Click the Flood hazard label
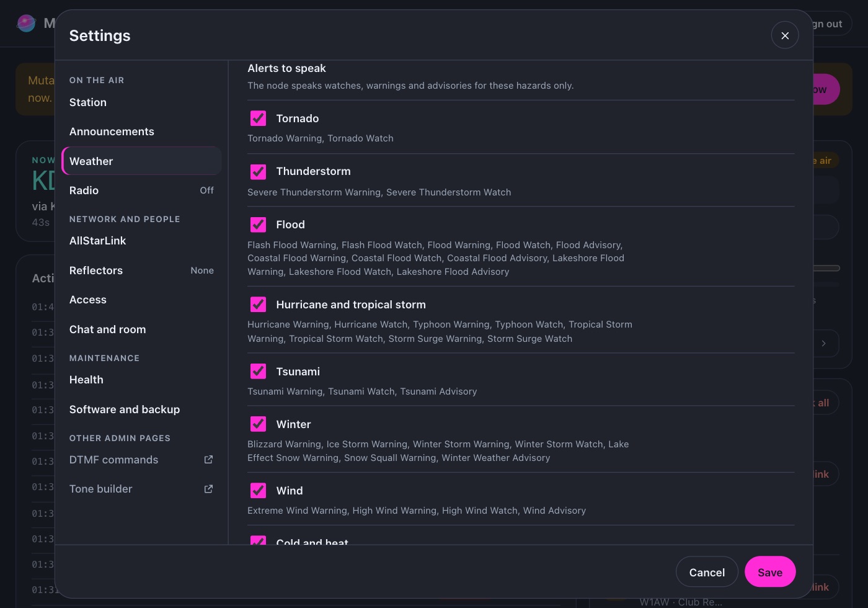 tap(290, 225)
